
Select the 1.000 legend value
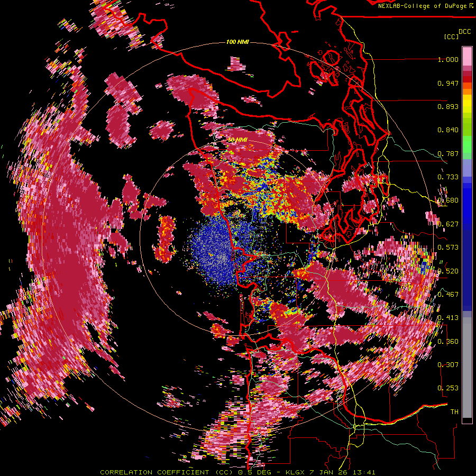click(448, 59)
